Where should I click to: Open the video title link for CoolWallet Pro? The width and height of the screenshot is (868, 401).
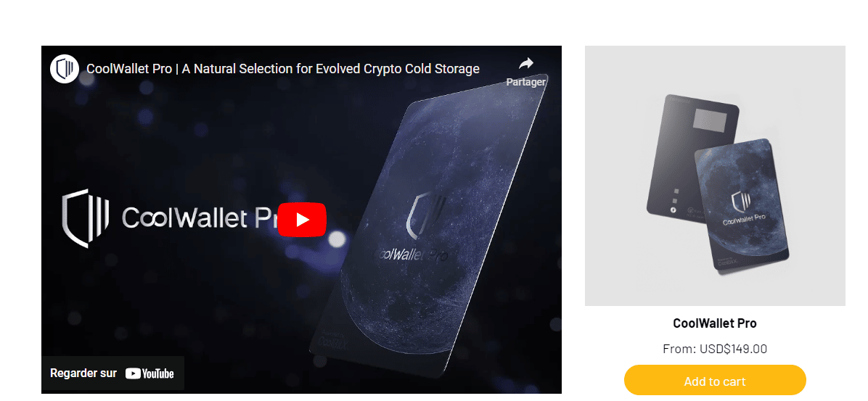pos(283,69)
